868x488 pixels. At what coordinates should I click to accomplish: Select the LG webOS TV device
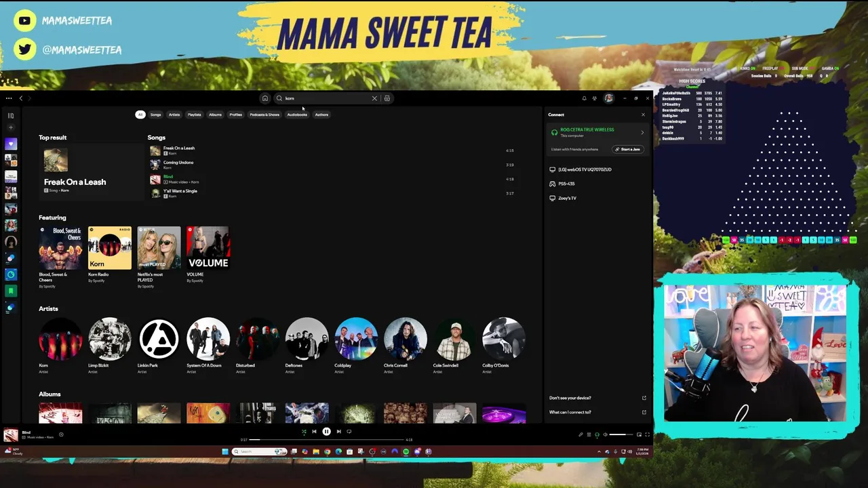[597, 169]
